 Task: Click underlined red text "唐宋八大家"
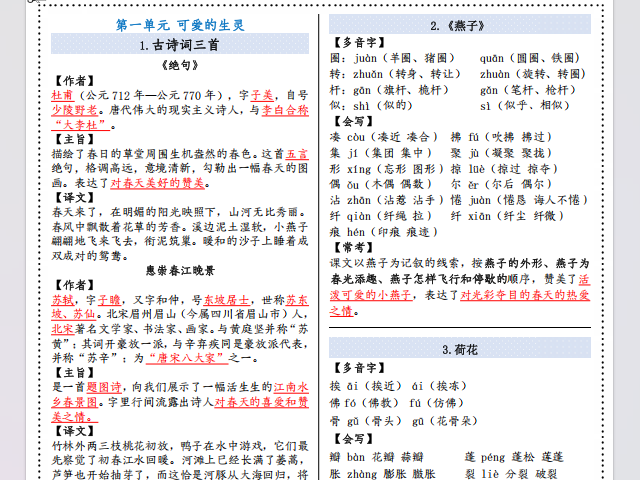pos(187,358)
